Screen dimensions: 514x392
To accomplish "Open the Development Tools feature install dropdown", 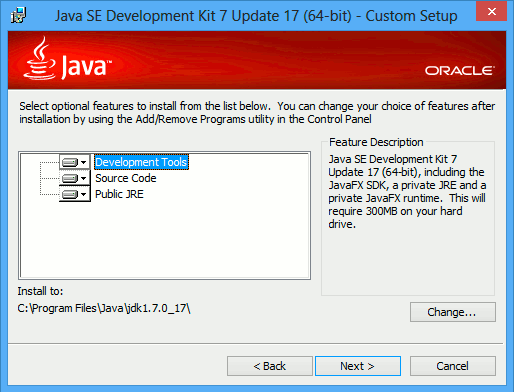I will pyautogui.click(x=75, y=162).
